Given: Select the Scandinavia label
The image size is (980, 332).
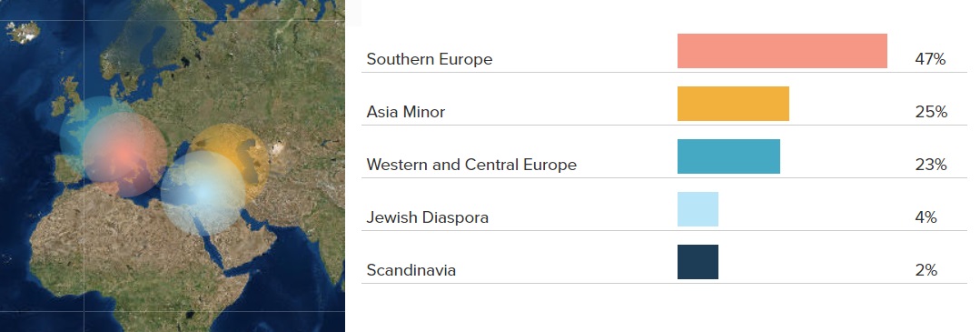Looking at the screenshot, I should coord(411,270).
